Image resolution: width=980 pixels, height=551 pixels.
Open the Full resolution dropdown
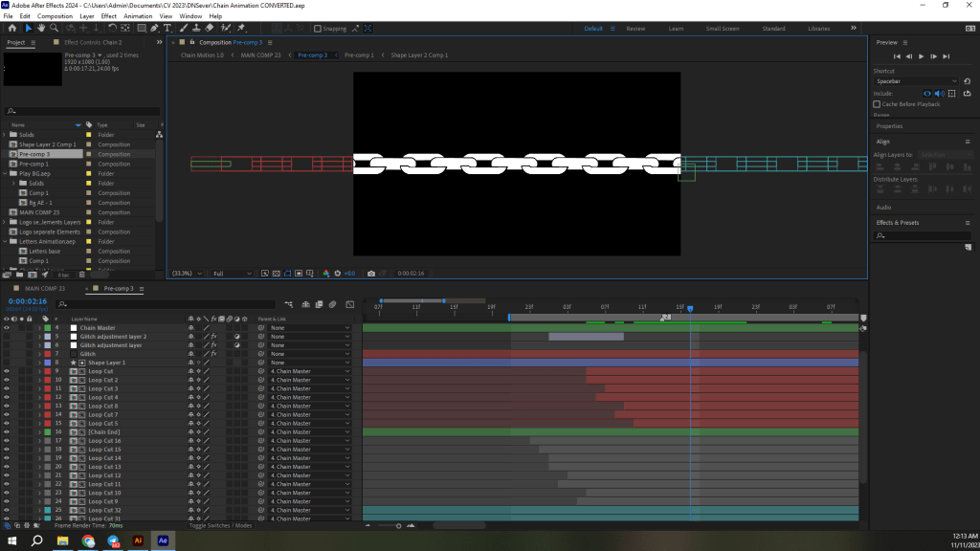(232, 274)
